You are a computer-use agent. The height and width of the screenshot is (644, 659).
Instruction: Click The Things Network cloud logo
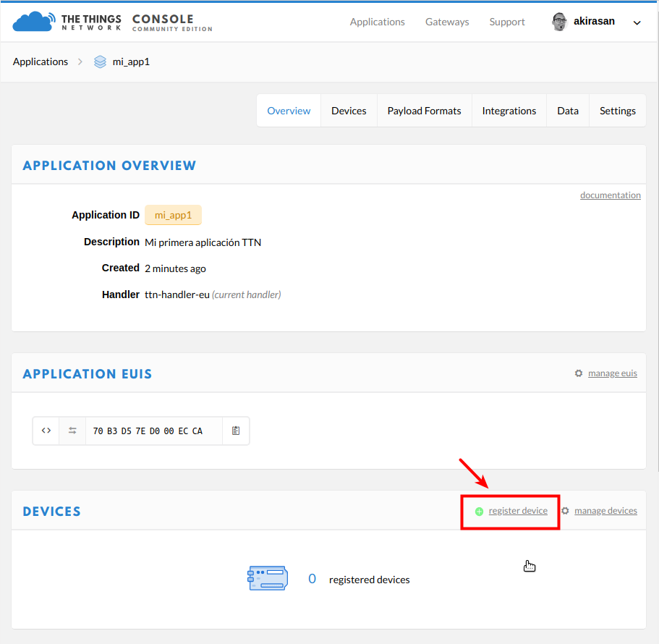click(x=33, y=22)
